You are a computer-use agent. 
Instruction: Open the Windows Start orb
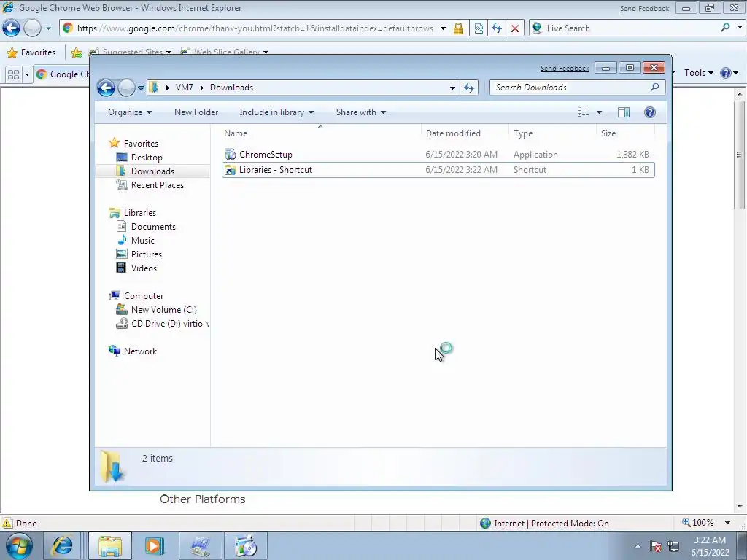point(20,545)
